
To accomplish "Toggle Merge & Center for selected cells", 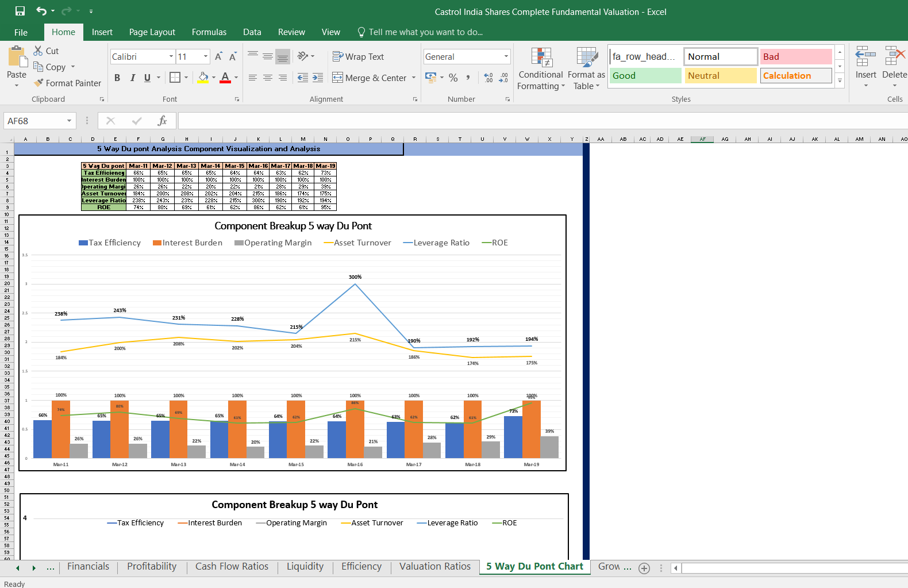I will [370, 78].
